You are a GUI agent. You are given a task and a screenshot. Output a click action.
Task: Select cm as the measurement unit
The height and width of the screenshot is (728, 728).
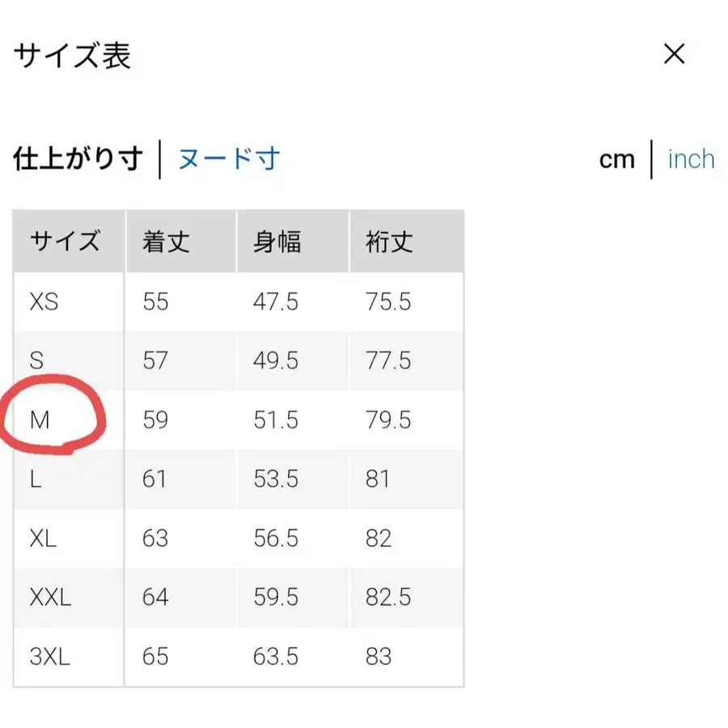[617, 159]
